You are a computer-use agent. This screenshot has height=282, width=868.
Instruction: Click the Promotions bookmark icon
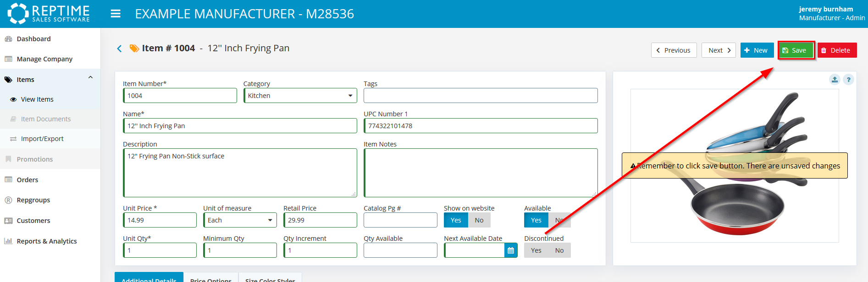click(x=8, y=159)
